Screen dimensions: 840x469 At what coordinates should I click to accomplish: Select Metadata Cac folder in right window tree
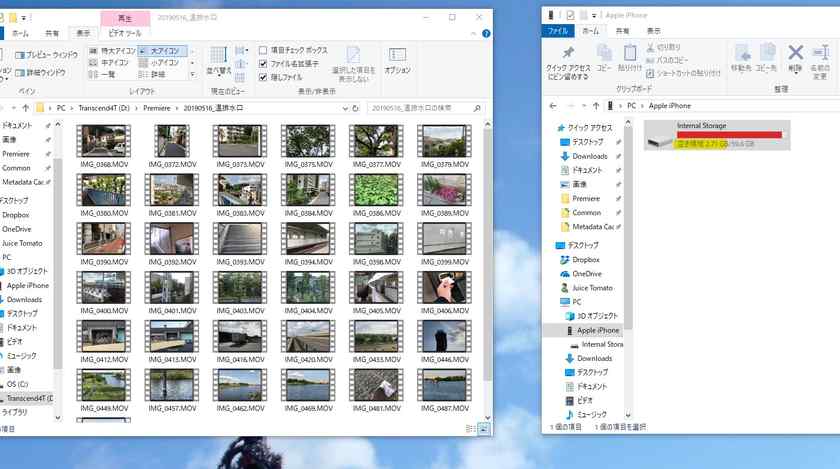click(x=592, y=227)
